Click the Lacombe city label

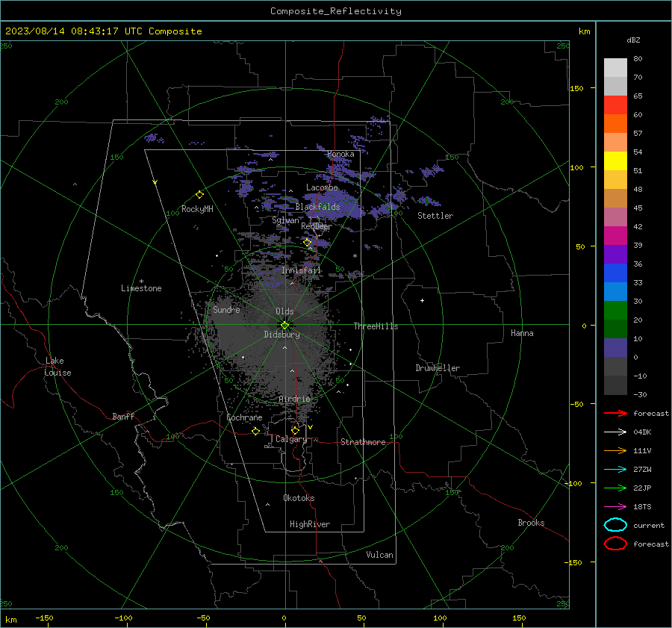tap(322, 187)
